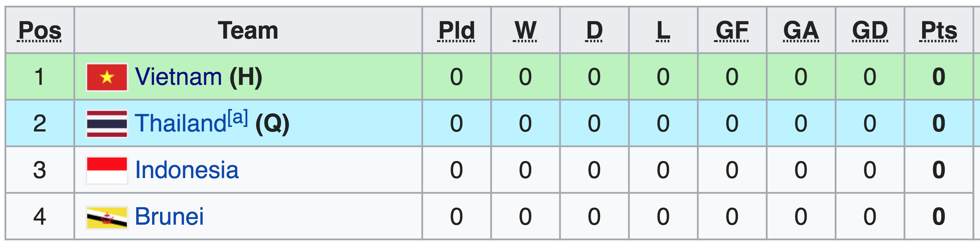This screenshot has width=980, height=244.
Task: Click the Thailand flag icon
Action: click(x=107, y=124)
